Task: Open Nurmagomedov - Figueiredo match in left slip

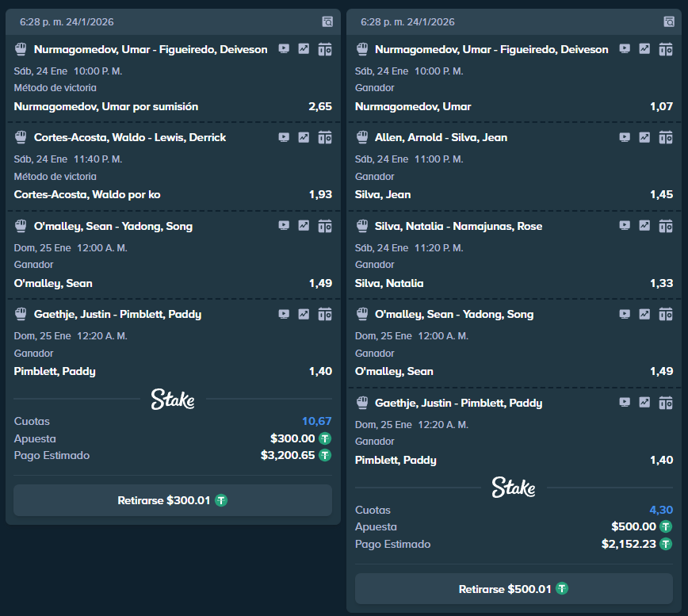Action: click(151, 50)
